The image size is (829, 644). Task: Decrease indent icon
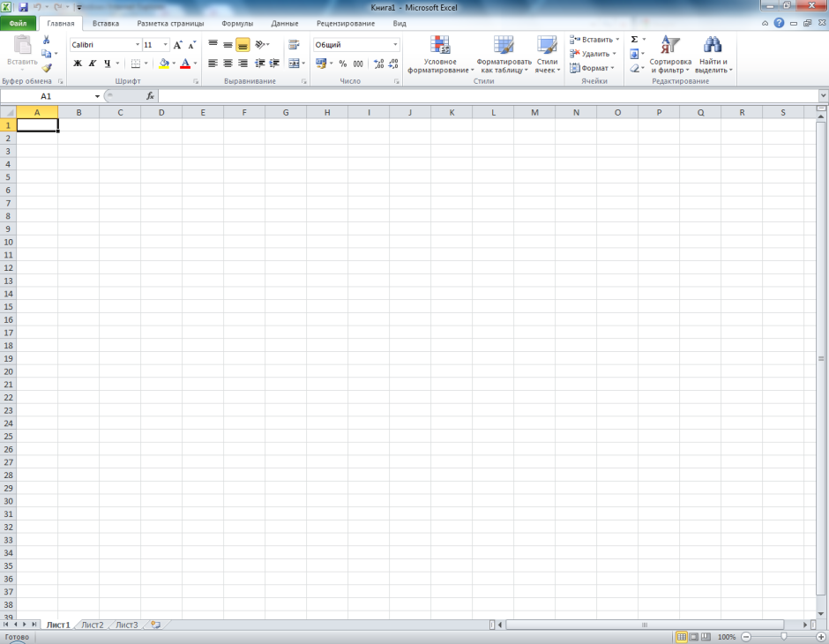click(x=259, y=64)
